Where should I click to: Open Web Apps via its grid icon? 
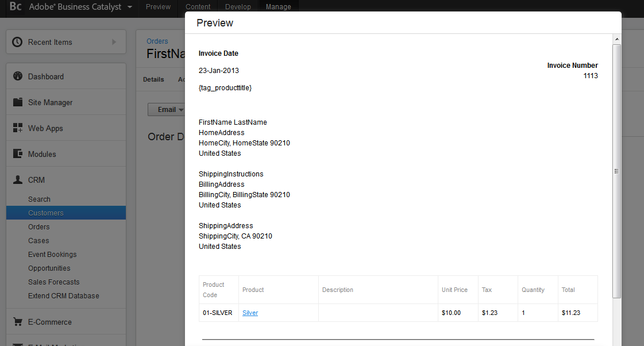[x=17, y=128]
